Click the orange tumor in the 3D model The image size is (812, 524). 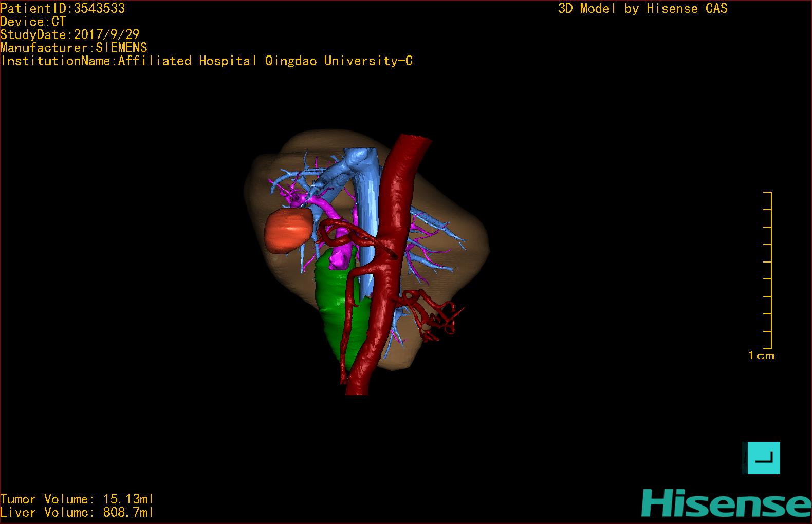click(288, 230)
